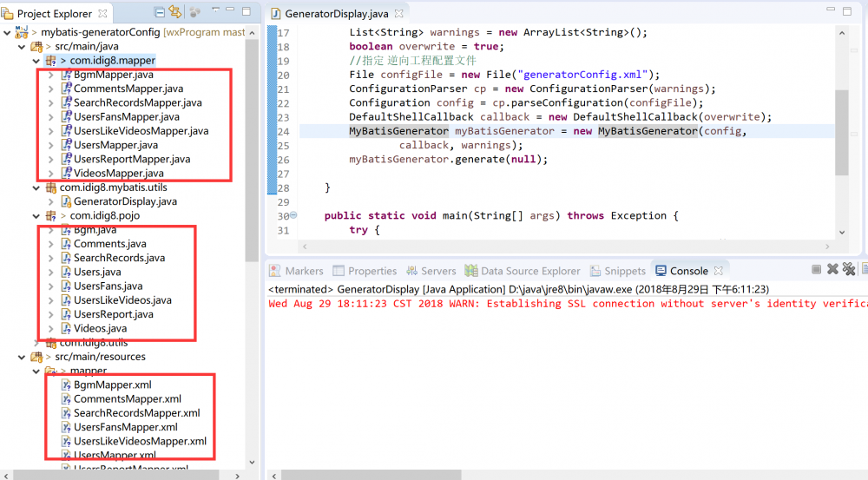Close the GeneratorDisplay.java editor tab
The image size is (868, 480).
[399, 13]
